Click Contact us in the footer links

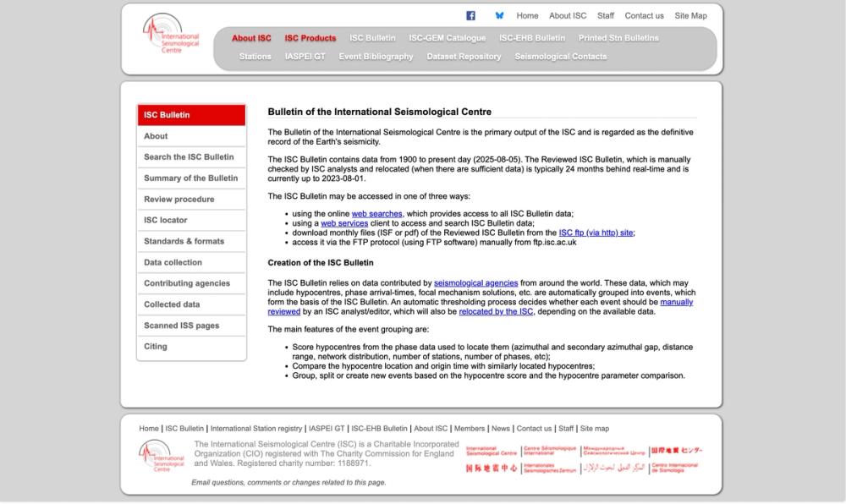[x=534, y=429]
